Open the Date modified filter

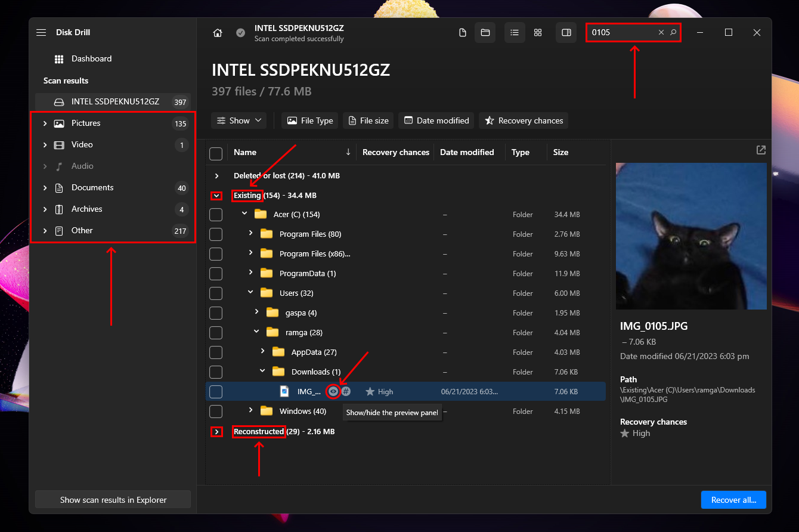[436, 120]
